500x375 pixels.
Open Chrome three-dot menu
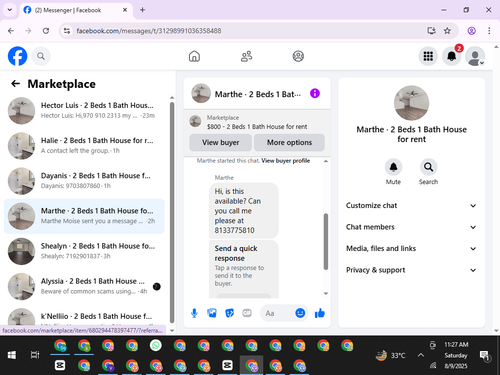489,31
